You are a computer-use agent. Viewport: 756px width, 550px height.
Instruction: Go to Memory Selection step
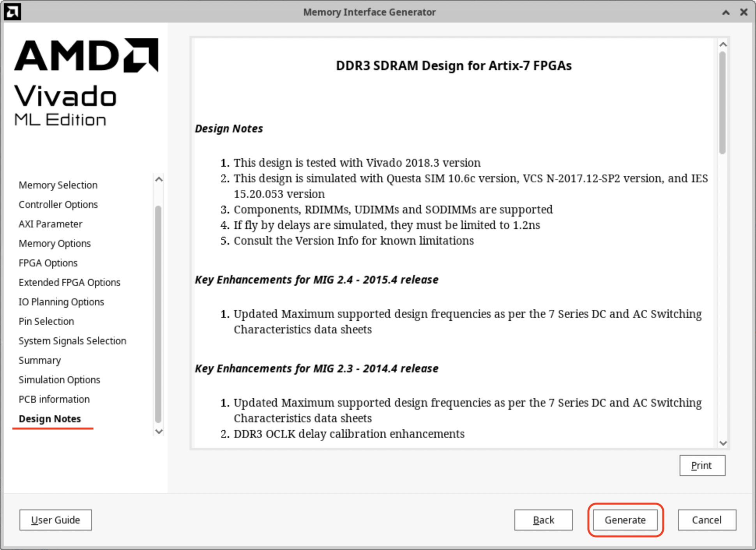click(x=58, y=185)
